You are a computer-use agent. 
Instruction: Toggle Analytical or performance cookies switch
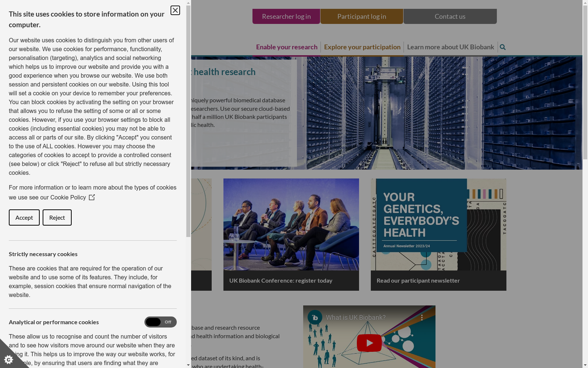pos(161,322)
